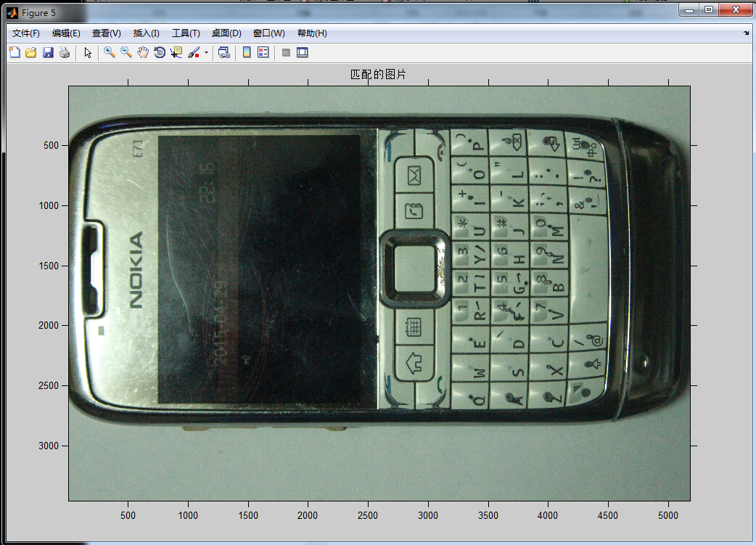Open the 插入(I) menu
This screenshot has width=756, height=545.
146,33
